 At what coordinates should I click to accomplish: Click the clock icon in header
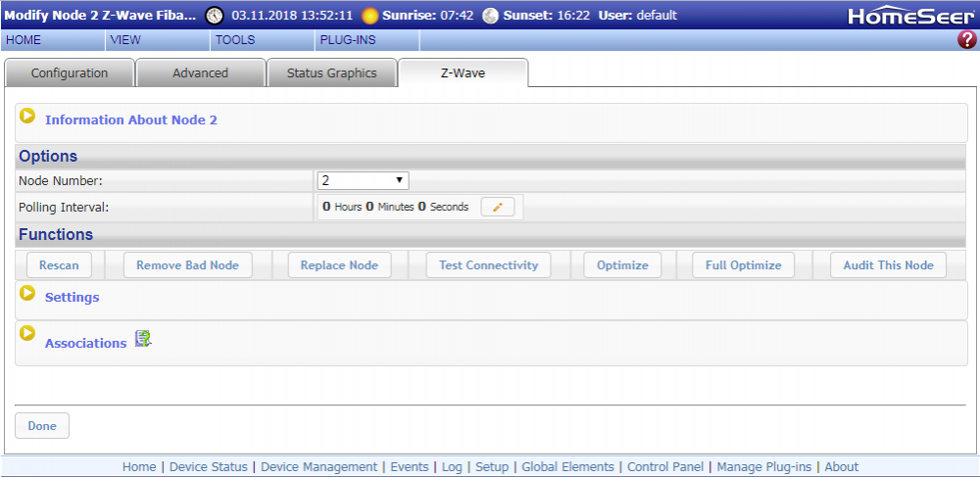(214, 16)
